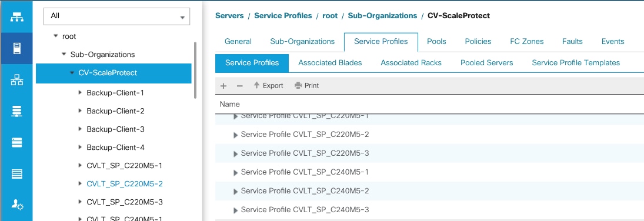Click the Name column header
The width and height of the screenshot is (644, 221).
229,105
